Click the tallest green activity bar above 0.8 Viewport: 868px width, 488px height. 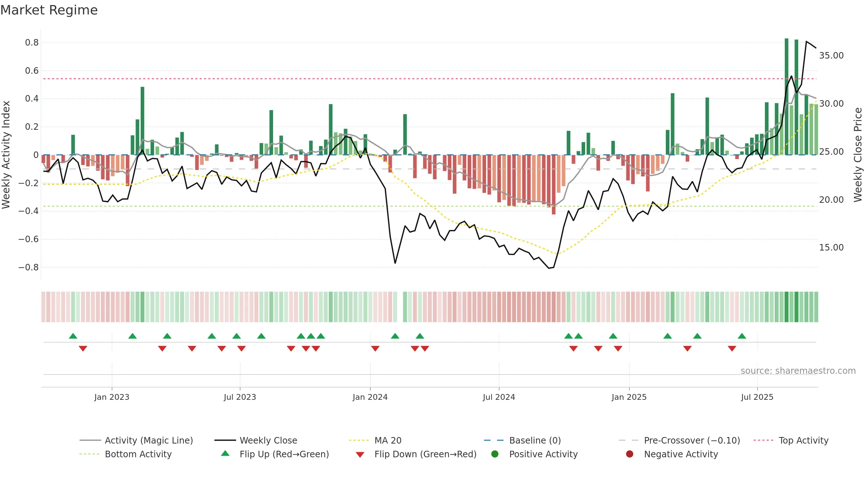787,97
